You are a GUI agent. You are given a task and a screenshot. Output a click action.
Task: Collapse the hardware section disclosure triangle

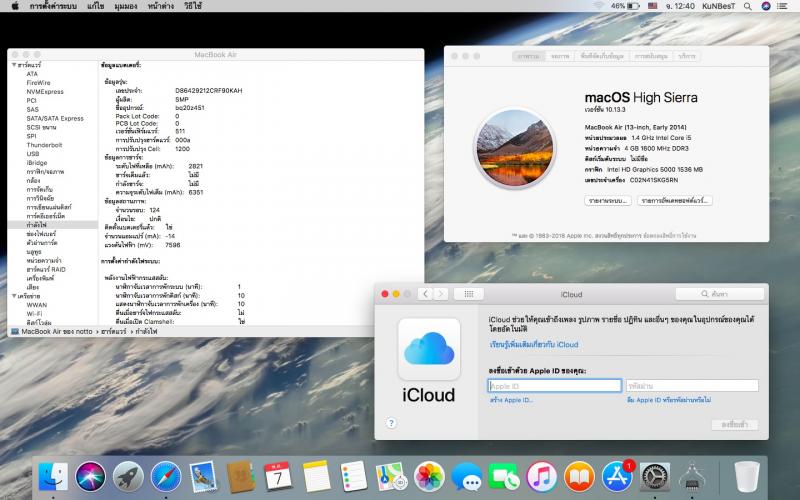[12, 64]
